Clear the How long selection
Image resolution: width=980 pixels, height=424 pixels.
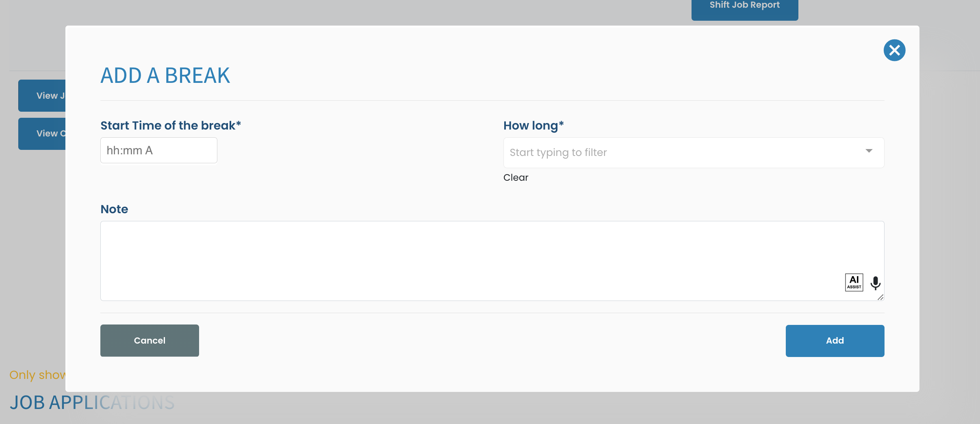[x=516, y=177]
